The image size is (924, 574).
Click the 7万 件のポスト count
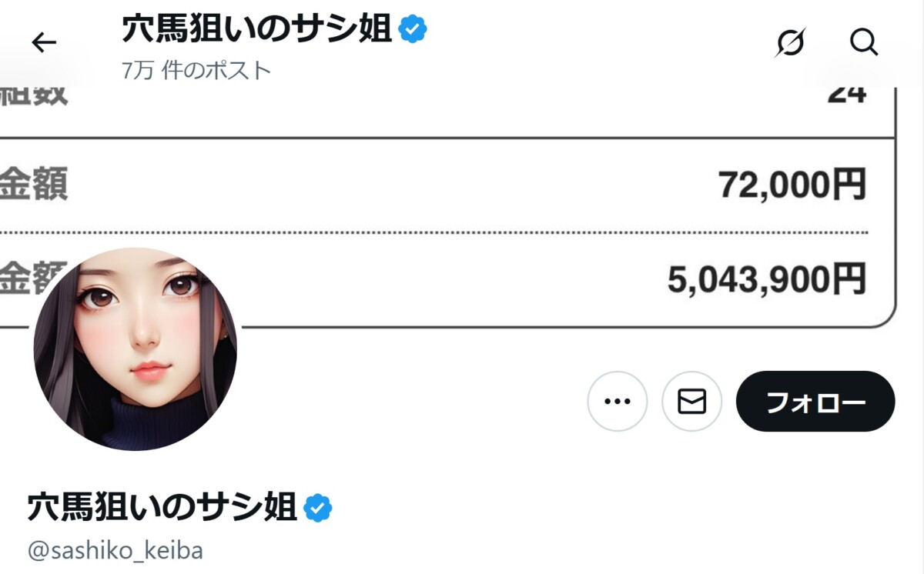(x=196, y=71)
